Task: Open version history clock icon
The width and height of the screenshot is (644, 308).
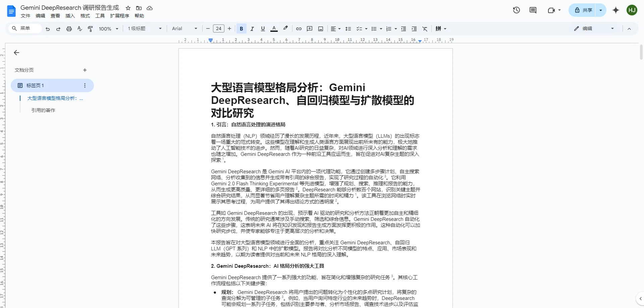Action: coord(517,10)
